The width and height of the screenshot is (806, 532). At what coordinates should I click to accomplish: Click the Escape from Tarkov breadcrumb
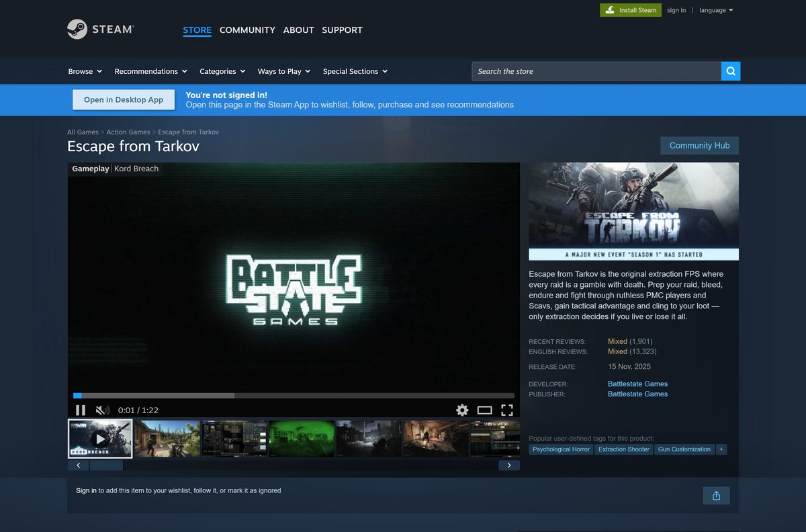[x=188, y=132]
